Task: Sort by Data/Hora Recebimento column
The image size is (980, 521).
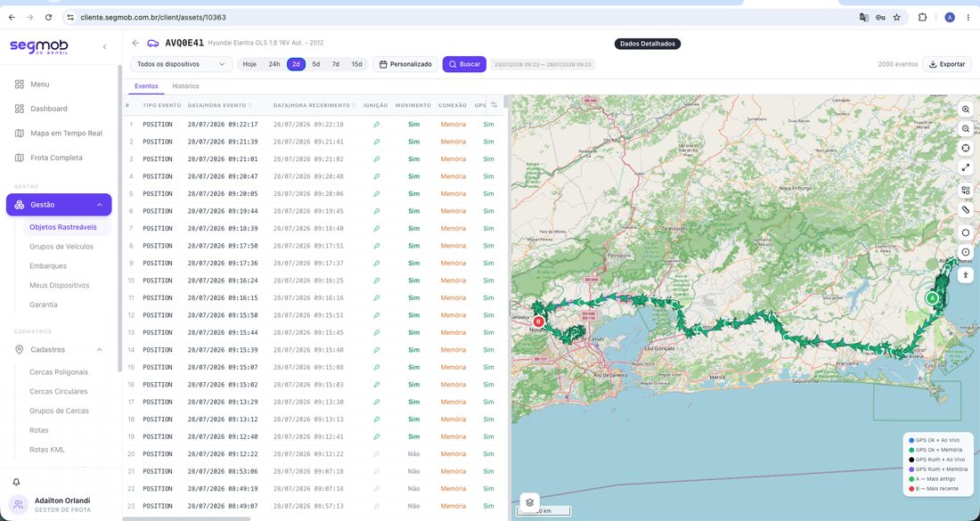Action: pos(314,105)
